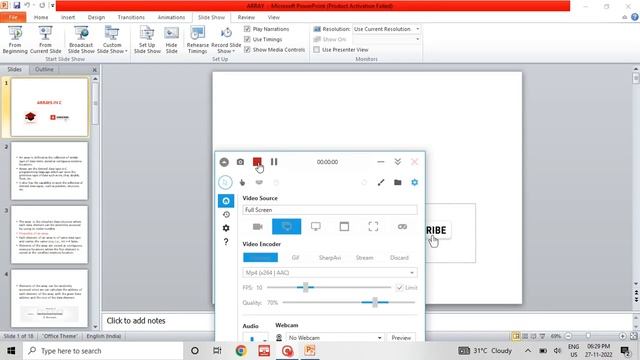640x360 pixels.
Task: Open the No Webcam dropdown
Action: click(335, 338)
